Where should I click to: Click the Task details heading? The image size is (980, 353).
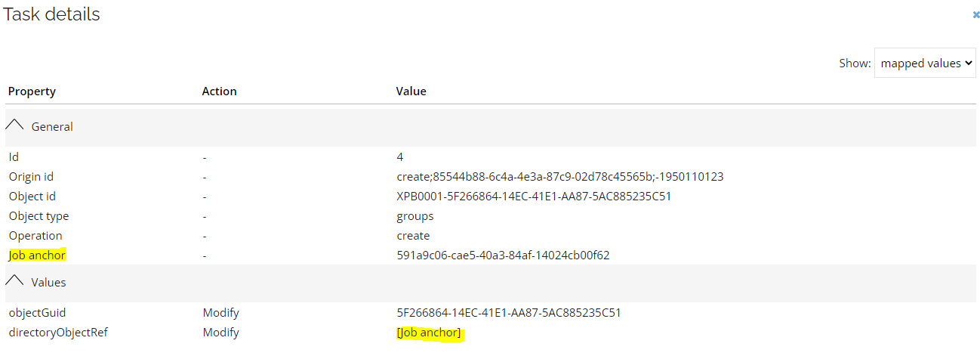pyautogui.click(x=51, y=14)
